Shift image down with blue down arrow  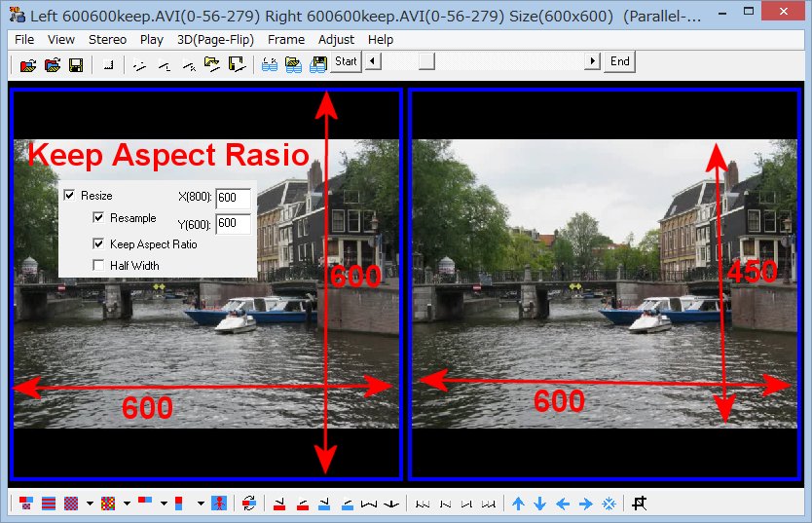[540, 504]
